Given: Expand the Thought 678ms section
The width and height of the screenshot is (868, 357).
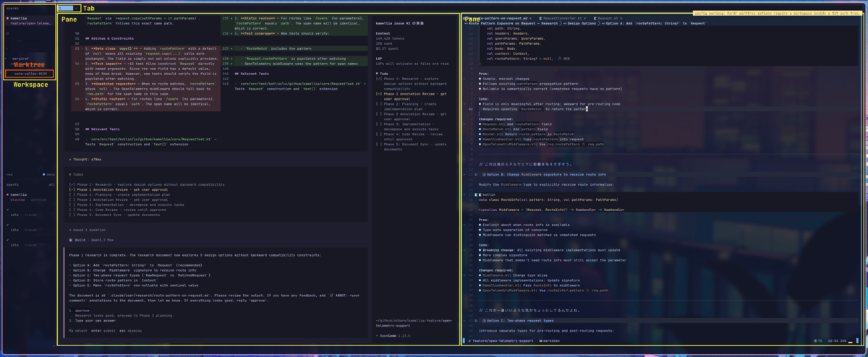Looking at the screenshot, I should pyautogui.click(x=86, y=158).
